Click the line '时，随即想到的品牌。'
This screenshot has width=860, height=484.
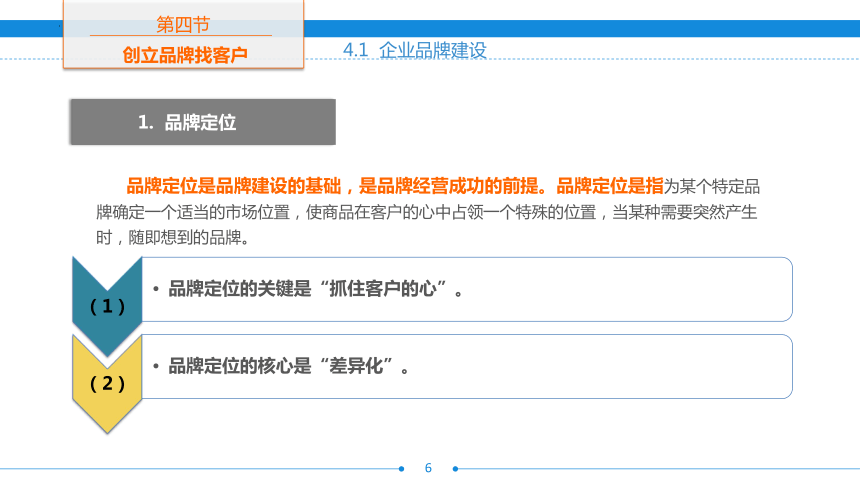pyautogui.click(x=172, y=237)
